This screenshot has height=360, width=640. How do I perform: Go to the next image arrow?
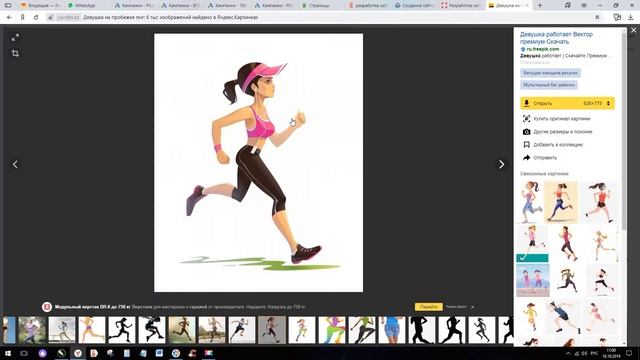coord(501,164)
